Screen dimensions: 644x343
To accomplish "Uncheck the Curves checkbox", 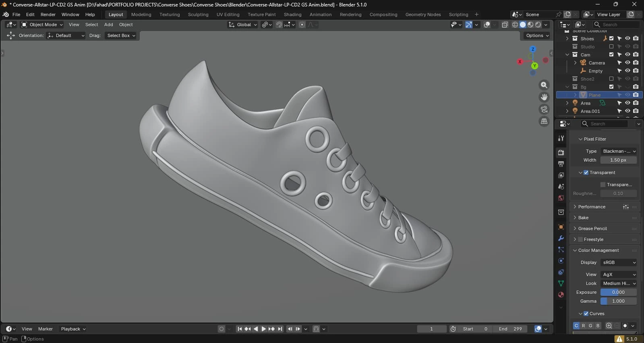I will 586,314.
